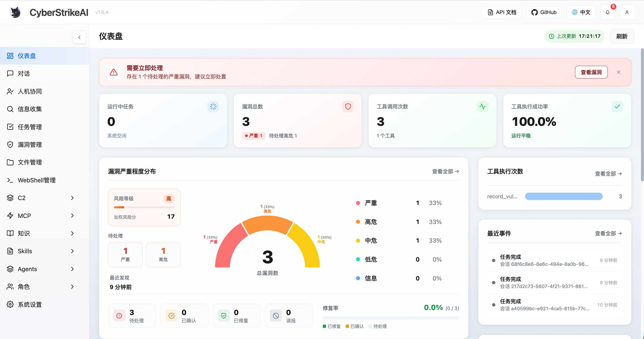Click the 刷新 button
The image size is (644, 339).
622,36
